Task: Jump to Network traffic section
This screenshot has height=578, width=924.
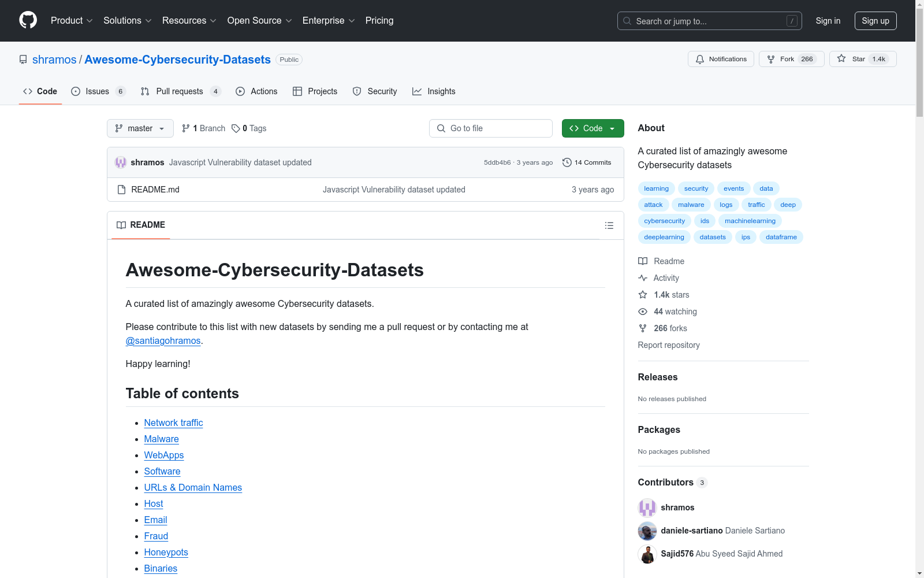Action: (173, 423)
